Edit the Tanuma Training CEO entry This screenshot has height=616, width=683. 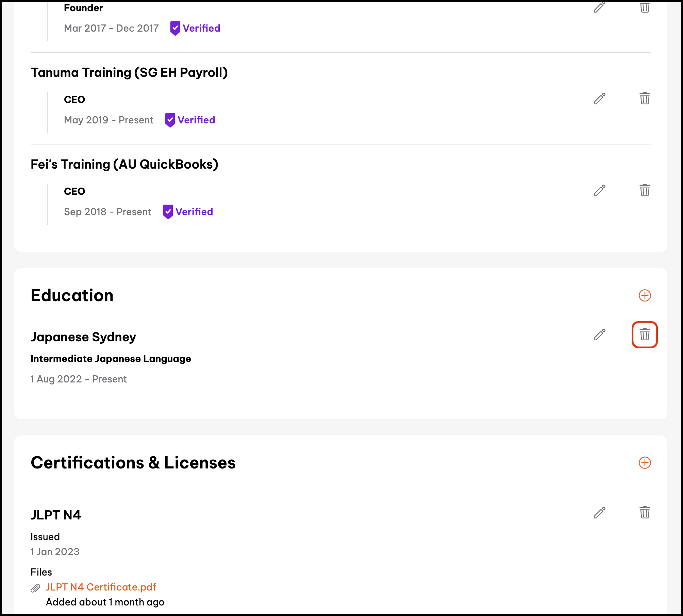(599, 99)
